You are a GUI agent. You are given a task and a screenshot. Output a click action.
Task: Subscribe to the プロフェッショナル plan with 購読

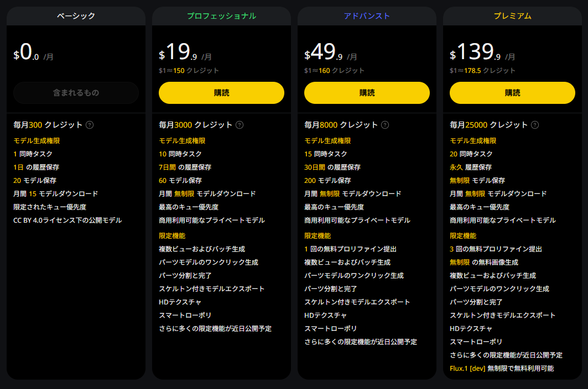221,93
